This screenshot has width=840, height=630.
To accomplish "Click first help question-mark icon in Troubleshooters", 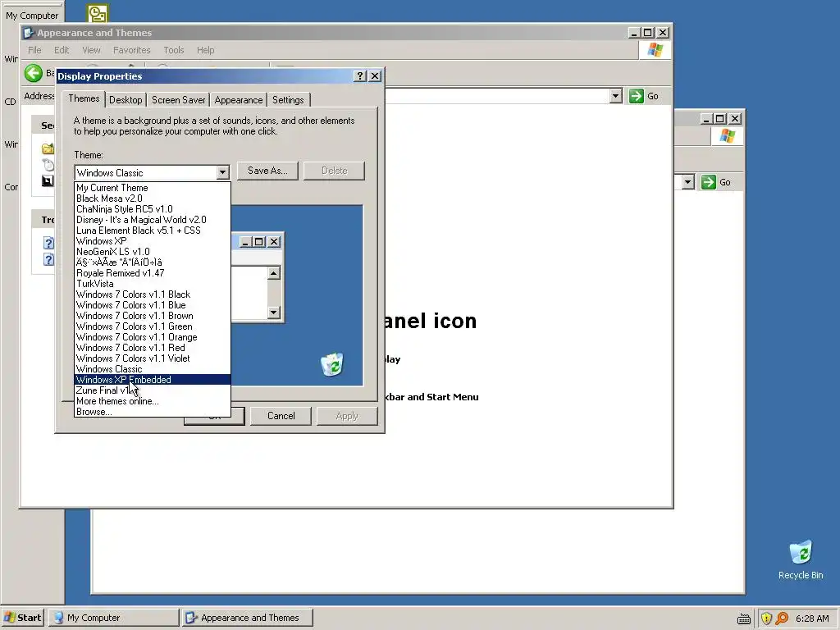I will click(48, 243).
